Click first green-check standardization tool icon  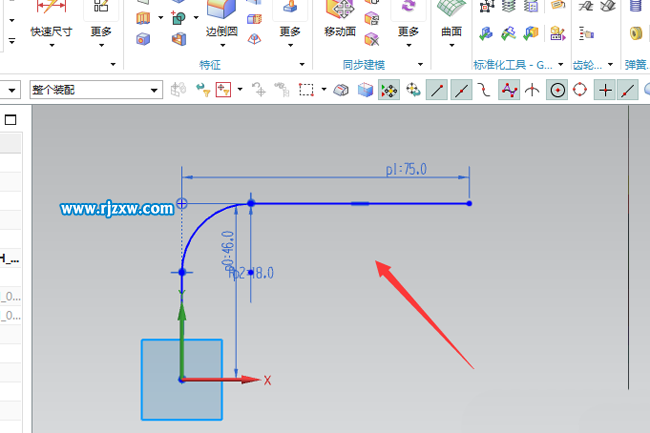click(486, 34)
